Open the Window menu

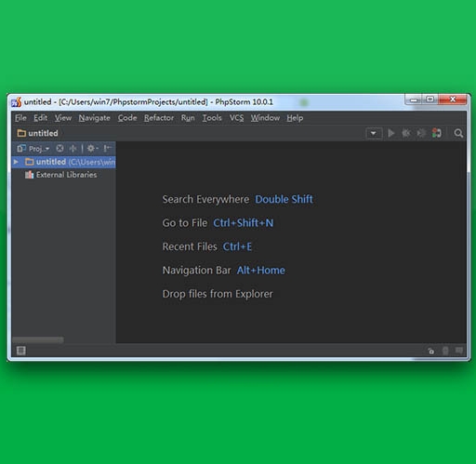[x=265, y=118]
